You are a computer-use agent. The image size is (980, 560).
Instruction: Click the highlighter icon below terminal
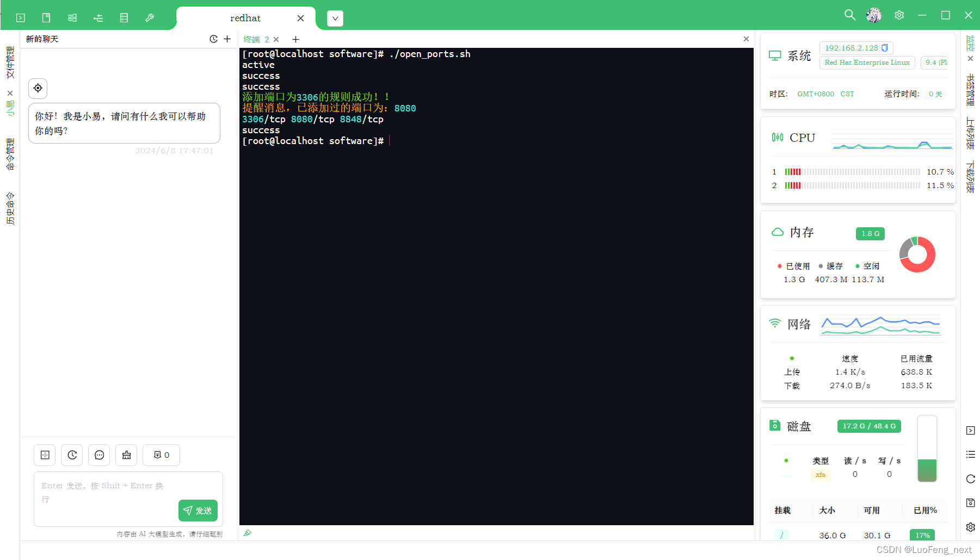pyautogui.click(x=247, y=533)
